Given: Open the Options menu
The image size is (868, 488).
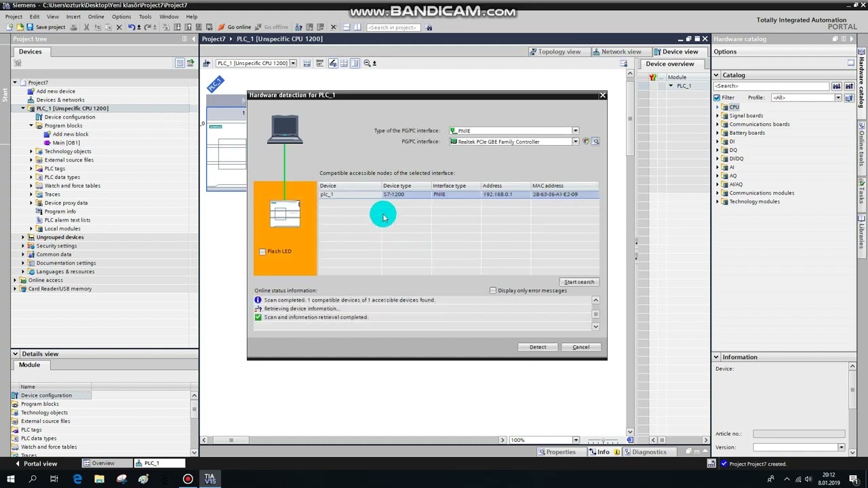Looking at the screenshot, I should (121, 16).
